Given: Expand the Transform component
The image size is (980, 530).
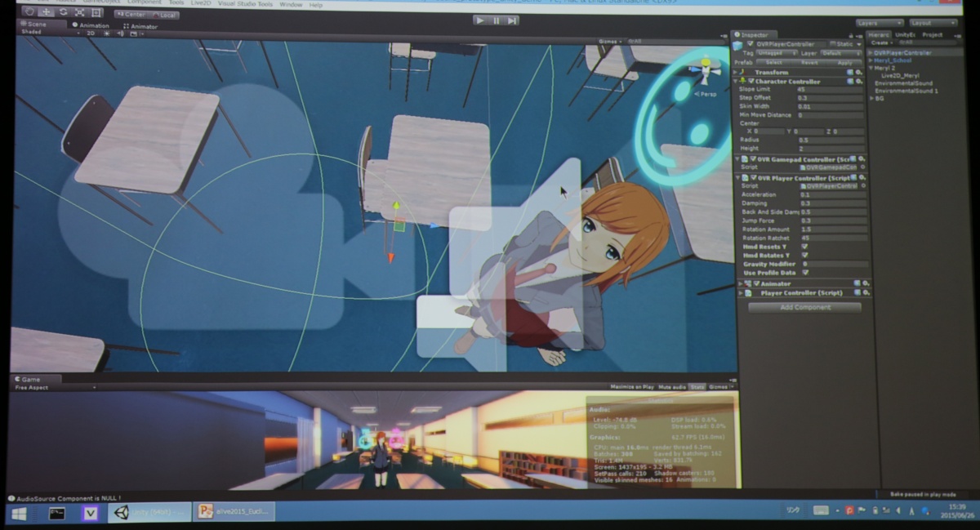Looking at the screenshot, I should [x=736, y=72].
